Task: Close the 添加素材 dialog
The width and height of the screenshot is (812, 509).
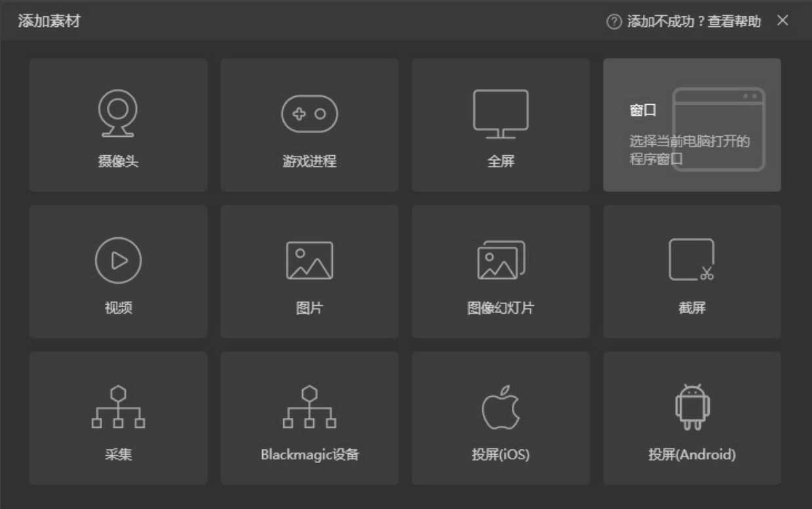Action: [783, 20]
